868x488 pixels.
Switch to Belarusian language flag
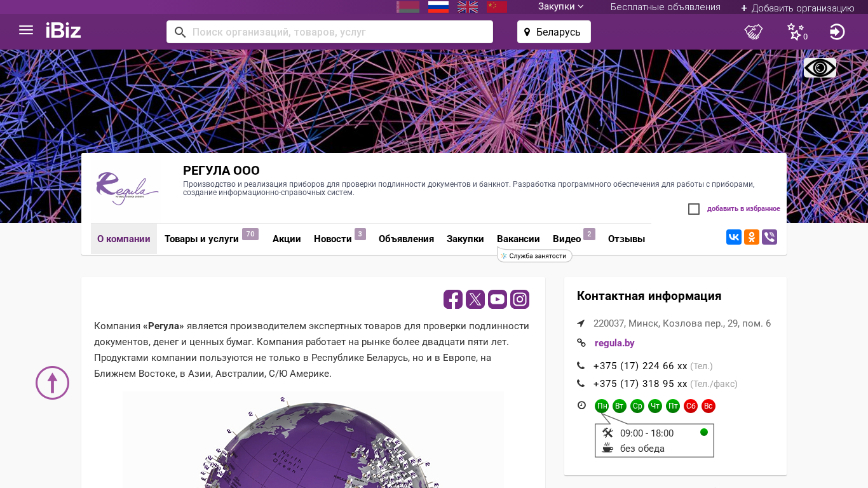coord(408,7)
